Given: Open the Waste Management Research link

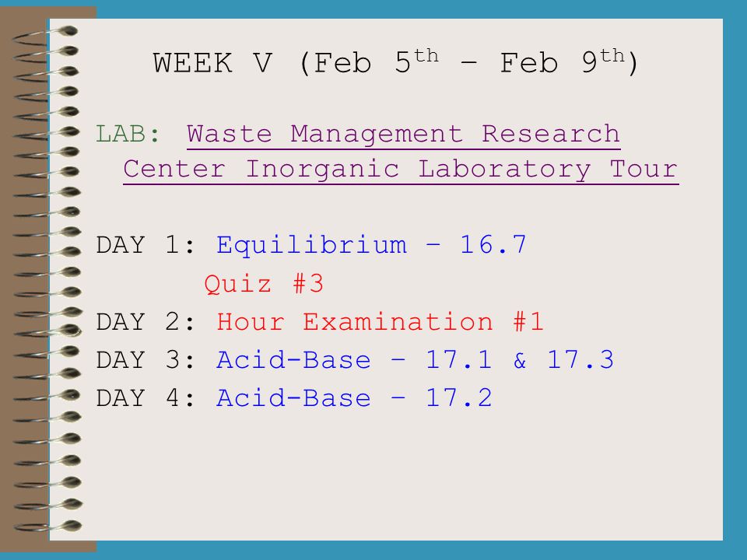Looking at the screenshot, I should pos(403,135).
